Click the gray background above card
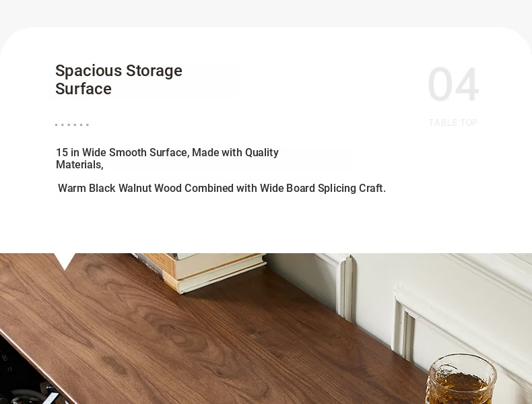Viewport: 532px width, 404px height. [266, 12]
